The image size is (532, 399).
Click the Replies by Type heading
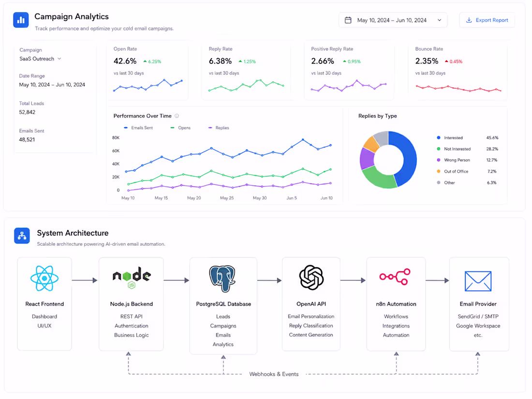pyautogui.click(x=377, y=116)
